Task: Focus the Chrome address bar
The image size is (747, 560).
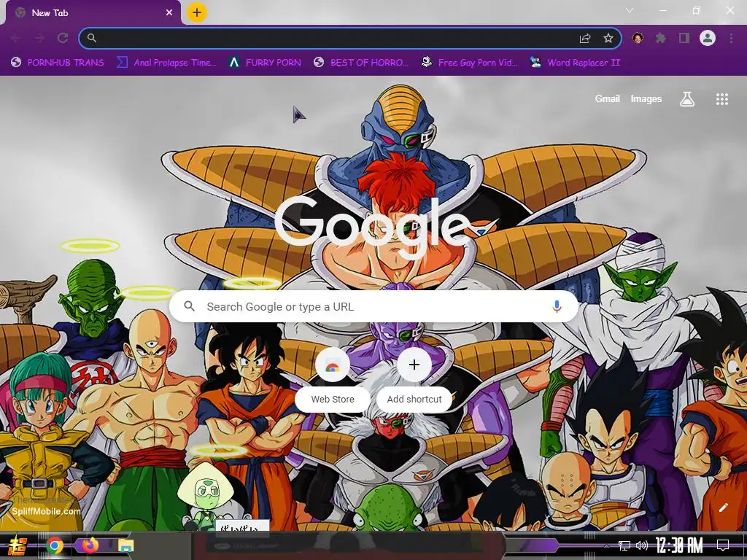Action: point(350,38)
